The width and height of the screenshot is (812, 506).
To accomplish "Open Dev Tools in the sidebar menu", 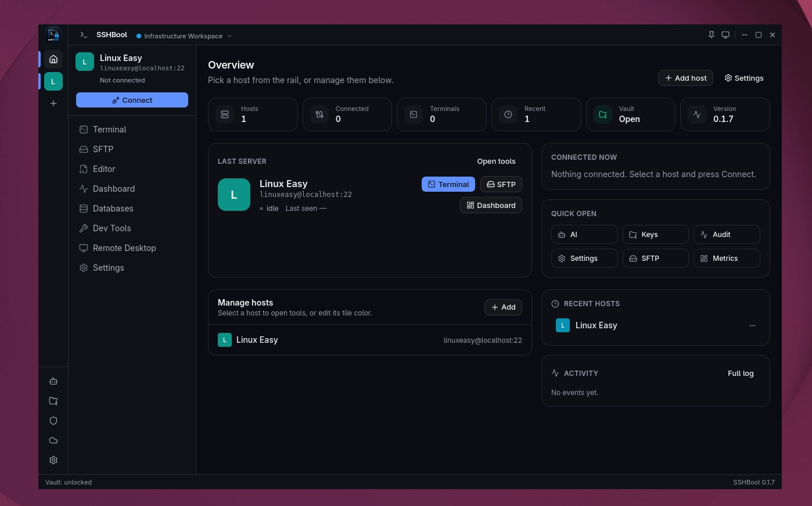I will [x=132, y=228].
